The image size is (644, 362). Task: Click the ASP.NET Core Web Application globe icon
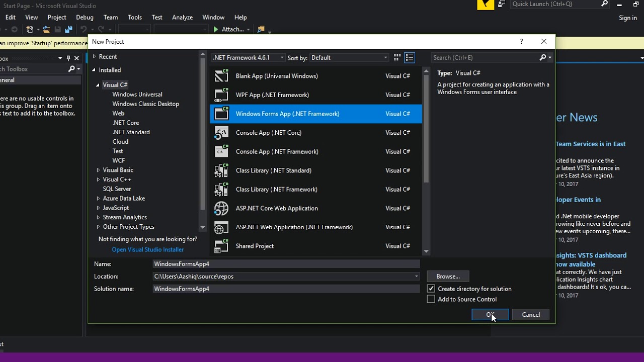click(x=221, y=208)
